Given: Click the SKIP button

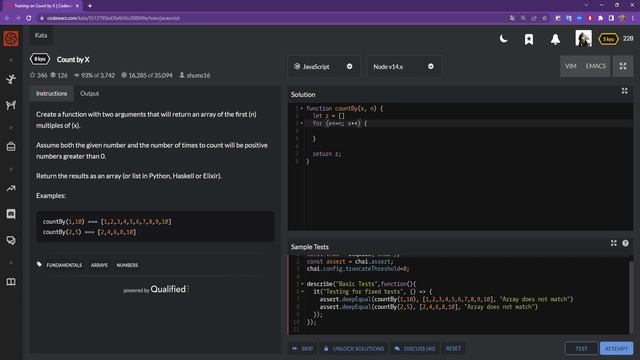Looking at the screenshot, I should [303, 349].
